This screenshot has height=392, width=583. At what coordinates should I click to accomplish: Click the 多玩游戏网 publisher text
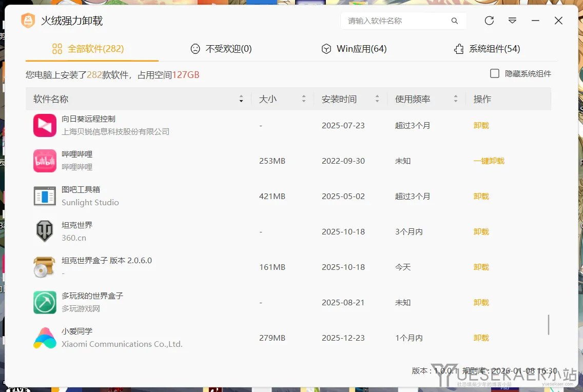click(81, 309)
